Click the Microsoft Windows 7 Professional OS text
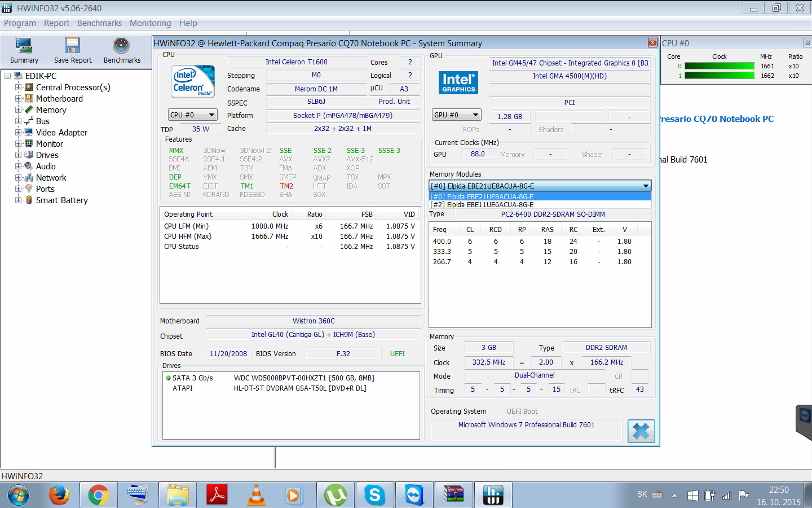Screen dimensions: 812x508 click(526, 425)
